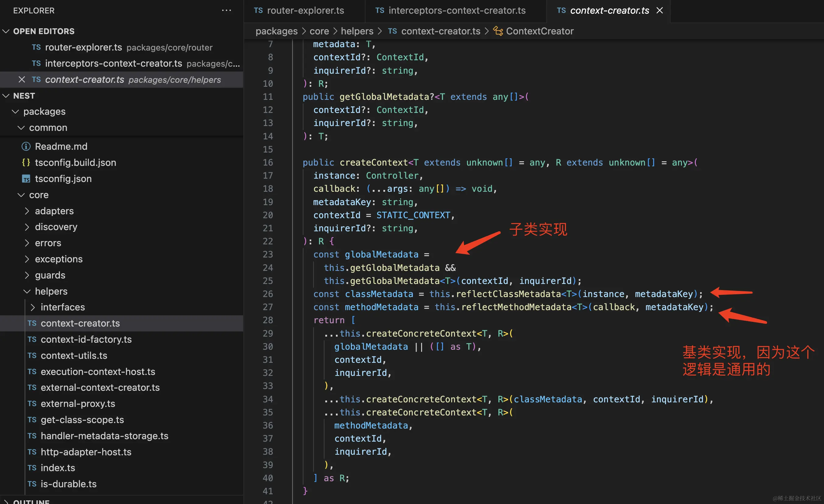Click TS icon beside get-class-scope.ts
Viewport: 824px width, 504px height.
click(32, 420)
